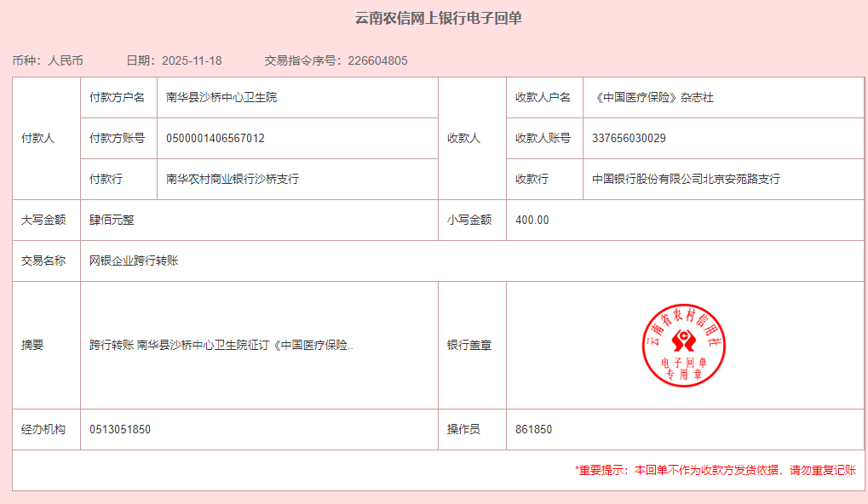
Task: Click the summary text 跨行转账 南华县沙桥中心卫生院征订
Action: coord(221,346)
